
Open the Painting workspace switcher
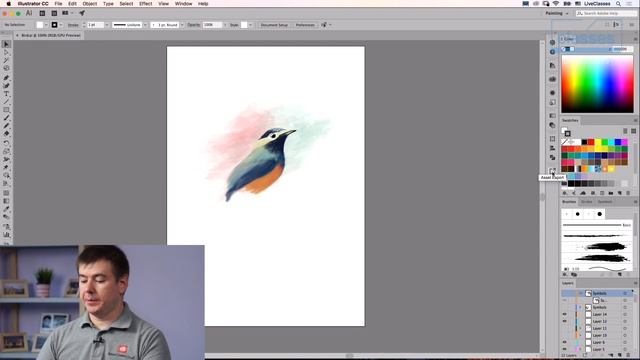pos(557,13)
